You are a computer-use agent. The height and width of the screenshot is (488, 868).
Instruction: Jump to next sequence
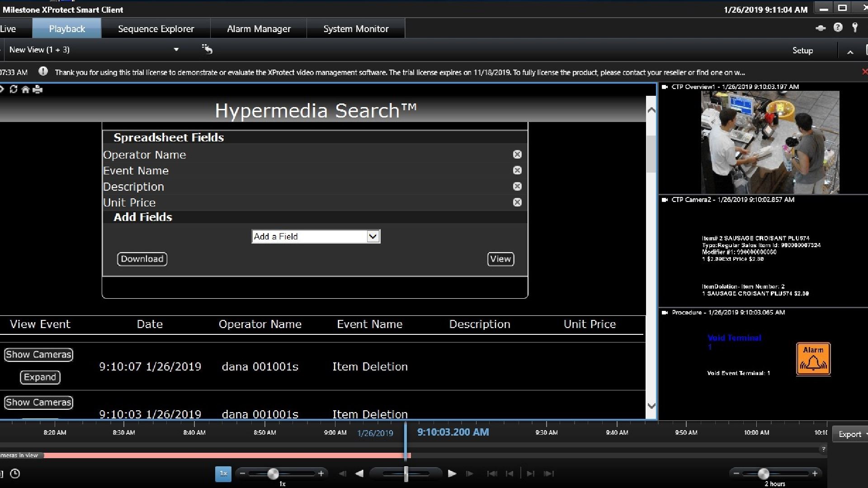click(x=531, y=474)
